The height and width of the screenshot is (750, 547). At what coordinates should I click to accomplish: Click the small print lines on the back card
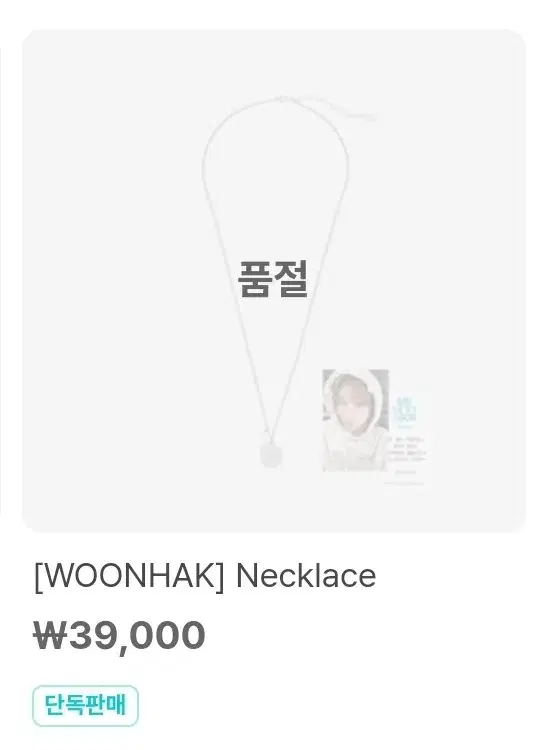coord(407,450)
